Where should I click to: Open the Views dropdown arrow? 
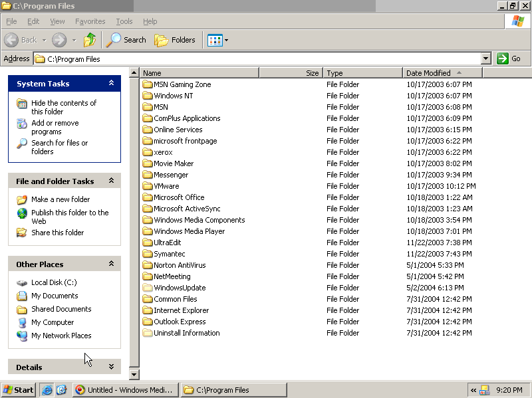tap(226, 41)
